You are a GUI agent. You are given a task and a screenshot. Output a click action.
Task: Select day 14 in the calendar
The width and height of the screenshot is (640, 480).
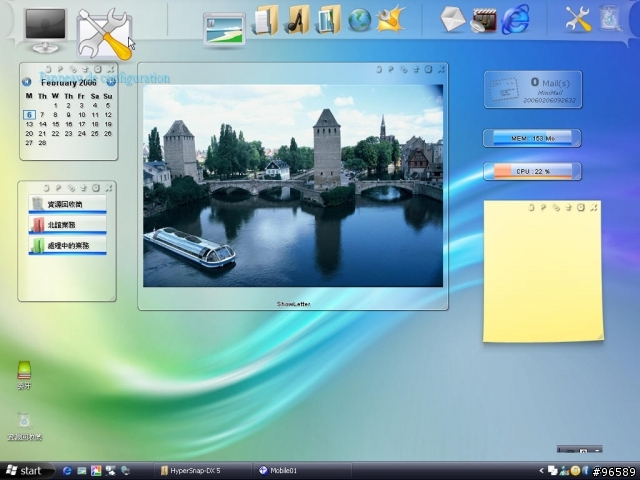point(42,124)
